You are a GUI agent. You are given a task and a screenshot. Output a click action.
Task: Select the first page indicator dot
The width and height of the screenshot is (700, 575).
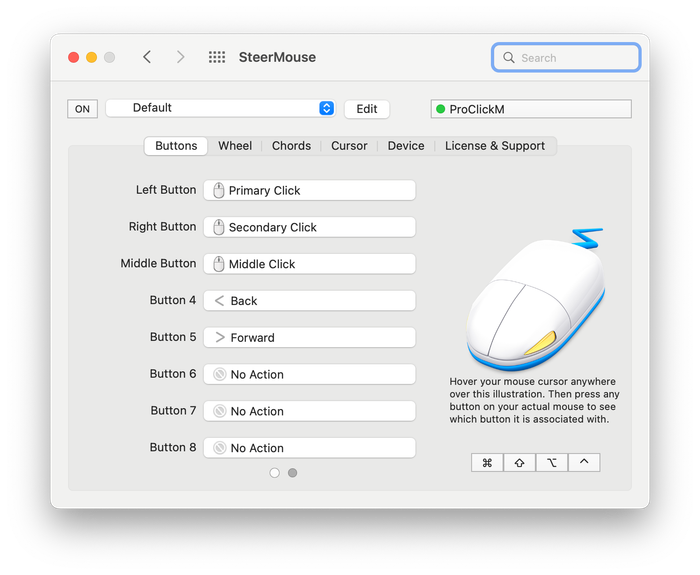pyautogui.click(x=275, y=473)
